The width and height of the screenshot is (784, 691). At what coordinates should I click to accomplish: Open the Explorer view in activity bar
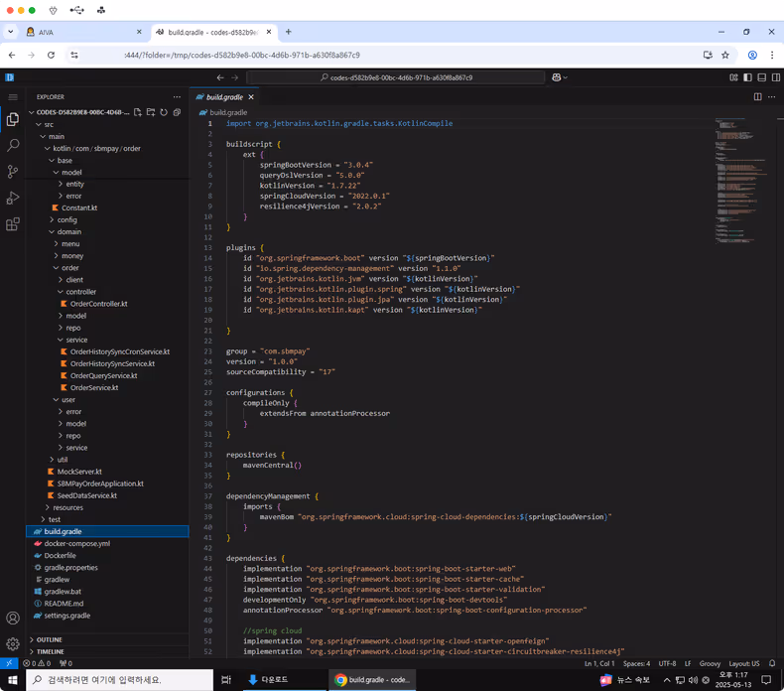click(x=13, y=119)
